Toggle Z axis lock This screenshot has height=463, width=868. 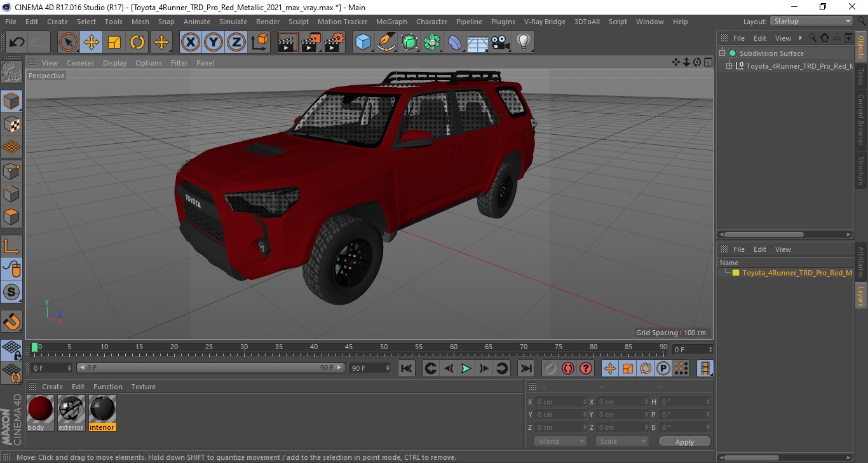click(x=236, y=43)
